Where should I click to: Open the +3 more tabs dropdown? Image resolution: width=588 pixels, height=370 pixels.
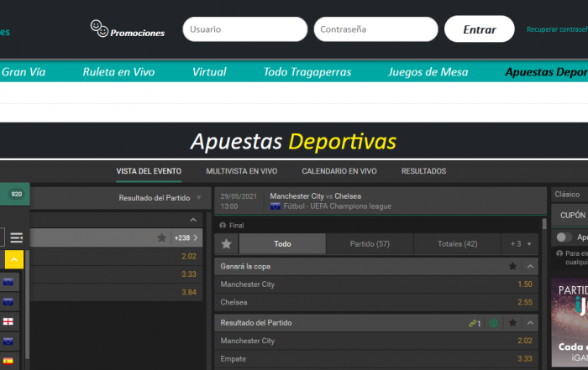521,244
